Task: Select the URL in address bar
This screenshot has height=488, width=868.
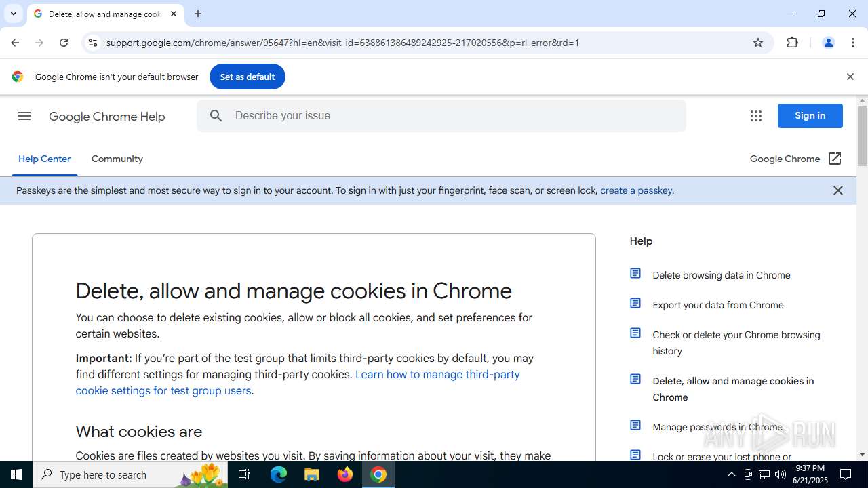Action: [342, 43]
